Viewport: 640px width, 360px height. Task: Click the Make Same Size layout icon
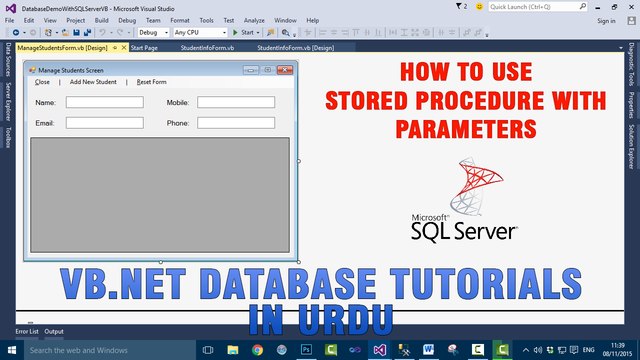[415, 32]
